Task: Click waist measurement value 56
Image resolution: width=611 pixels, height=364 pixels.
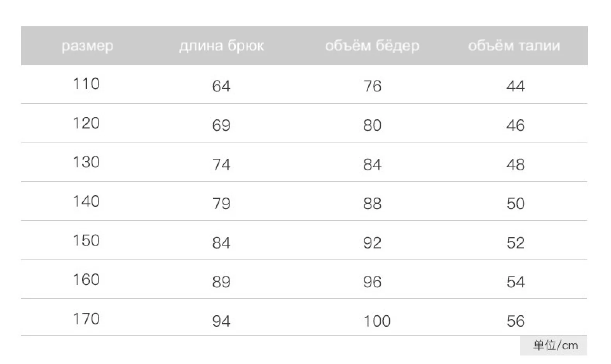Action: pos(516,321)
